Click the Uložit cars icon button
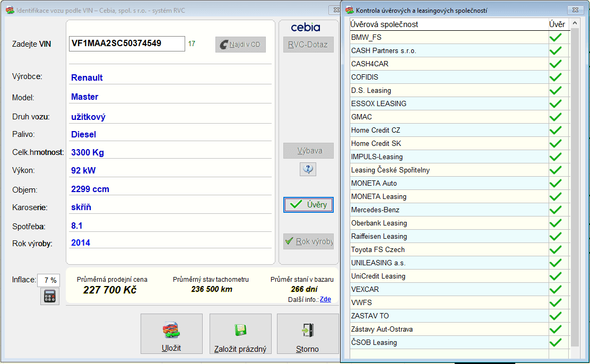 (x=171, y=334)
